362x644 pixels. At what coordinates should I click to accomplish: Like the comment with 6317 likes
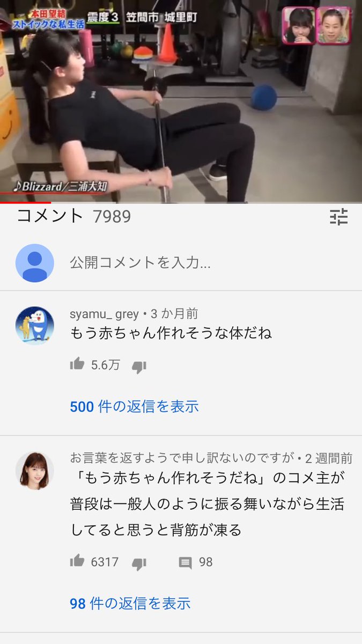coord(77,561)
